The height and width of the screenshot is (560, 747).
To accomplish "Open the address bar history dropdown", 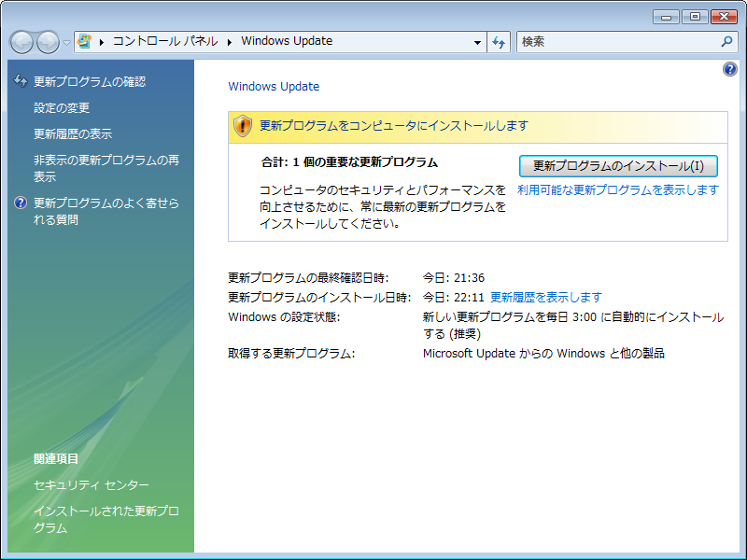I will click(x=477, y=42).
